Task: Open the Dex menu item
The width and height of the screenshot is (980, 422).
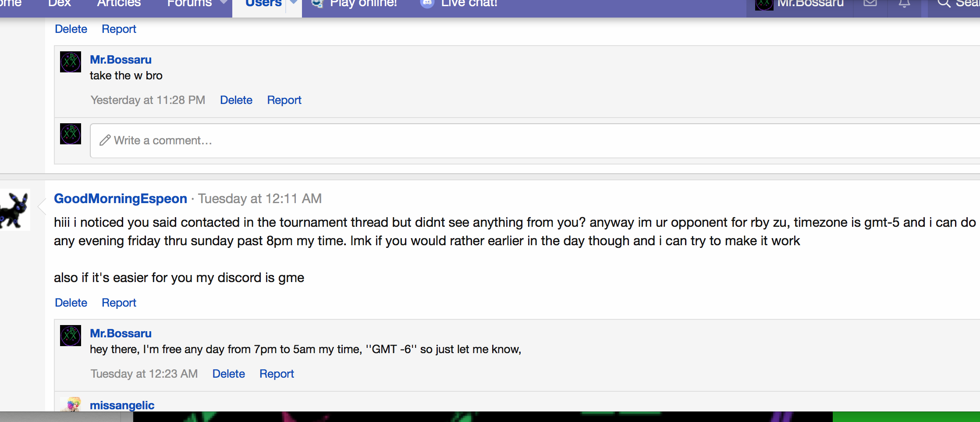Action: 59,4
